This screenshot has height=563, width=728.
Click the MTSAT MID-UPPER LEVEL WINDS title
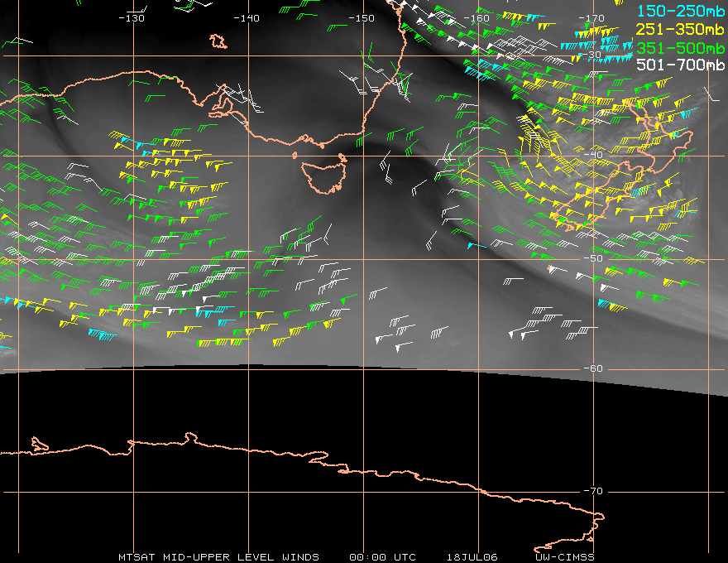pyautogui.click(x=218, y=557)
